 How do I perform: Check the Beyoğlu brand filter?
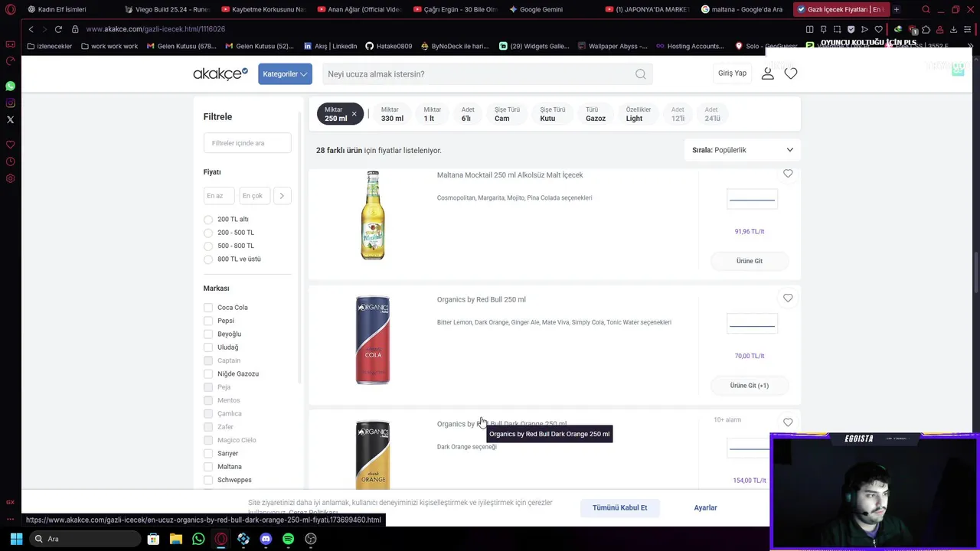pyautogui.click(x=208, y=334)
